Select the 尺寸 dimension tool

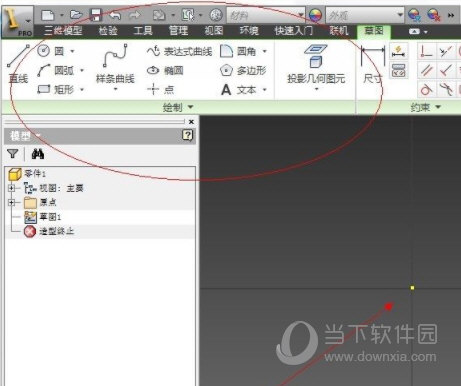(372, 65)
